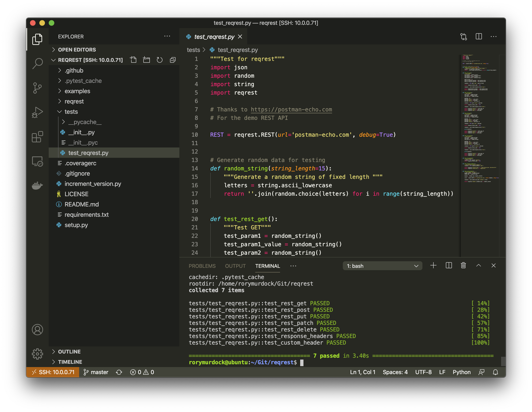Expand the TIMELINE section

[x=114, y=362]
